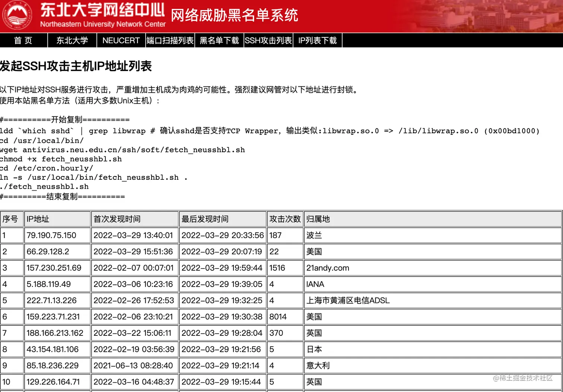This screenshot has height=392, width=563.
Task: Select IP address 222.71.13.226
Action: 51,300
